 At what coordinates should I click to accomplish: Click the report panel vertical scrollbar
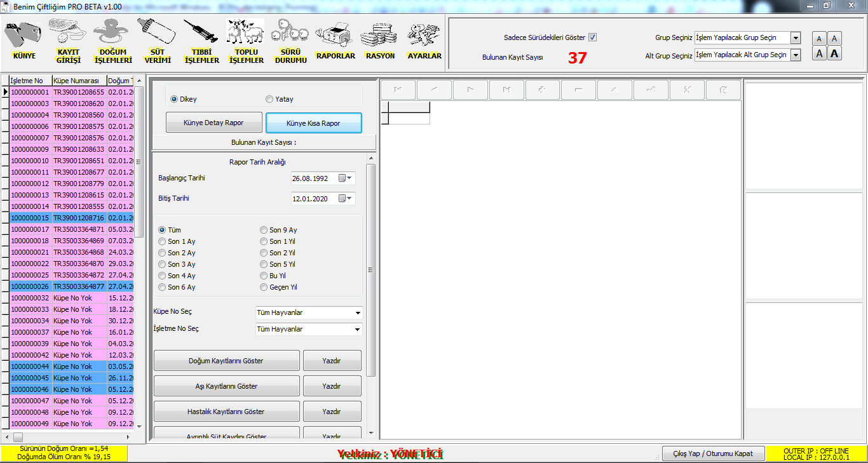(x=371, y=270)
